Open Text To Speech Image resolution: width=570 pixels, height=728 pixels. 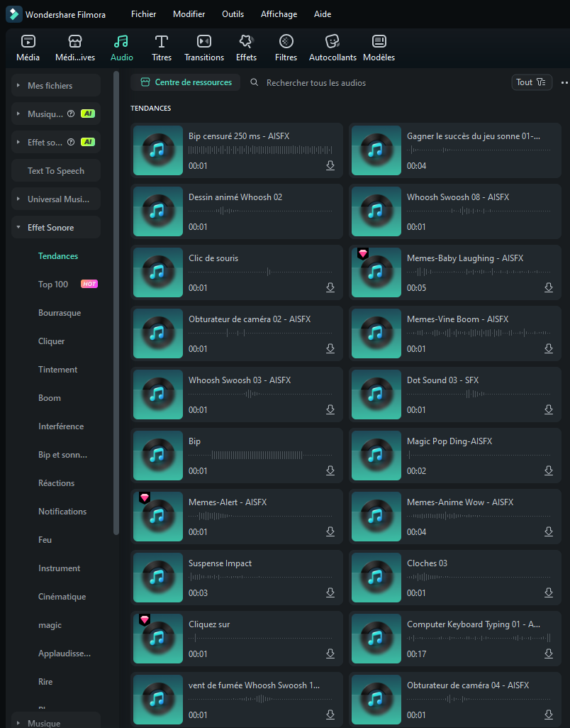coord(56,170)
